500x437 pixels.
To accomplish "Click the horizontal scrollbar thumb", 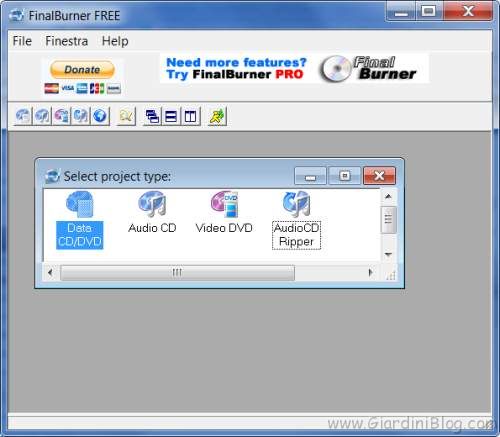I will click(x=177, y=273).
